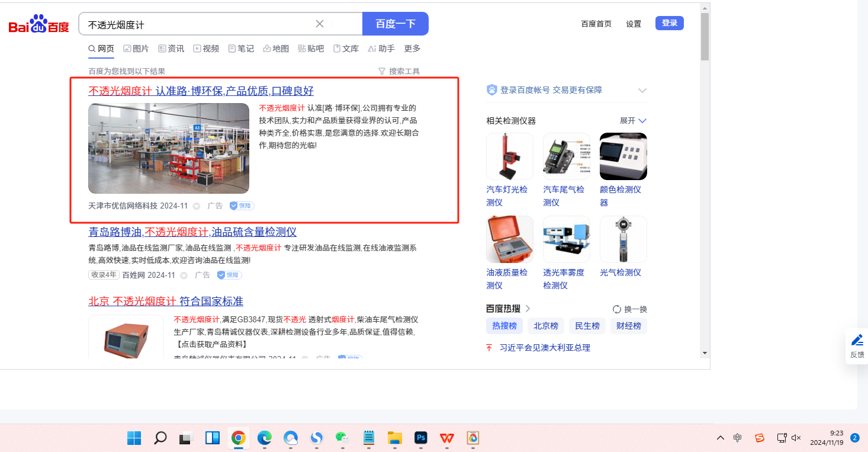Select the 热搜榜 tab
The image size is (868, 452).
(504, 326)
